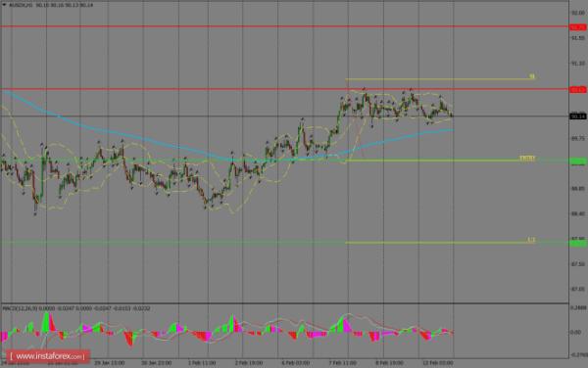Click the "12 Feb 03:00" time axis label
The width and height of the screenshot is (588, 368).
click(x=437, y=363)
